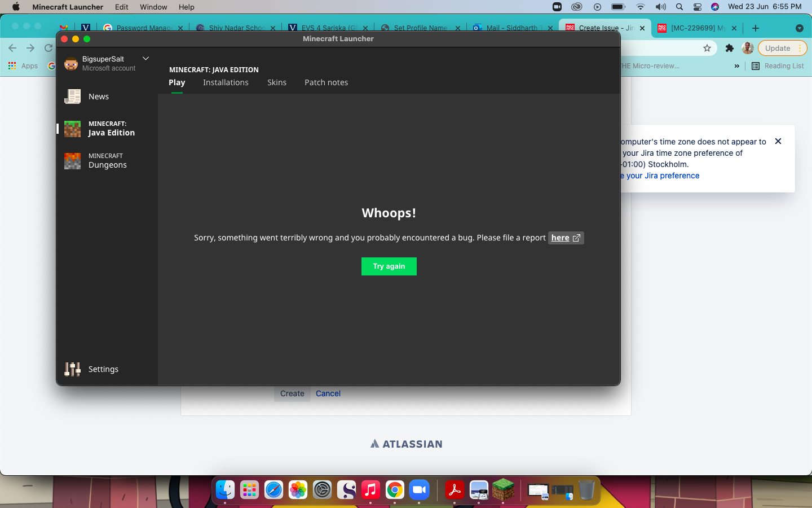Screen dimensions: 812x508
Task: Click the Creative Cloud menu bar icon
Action: [576, 7]
